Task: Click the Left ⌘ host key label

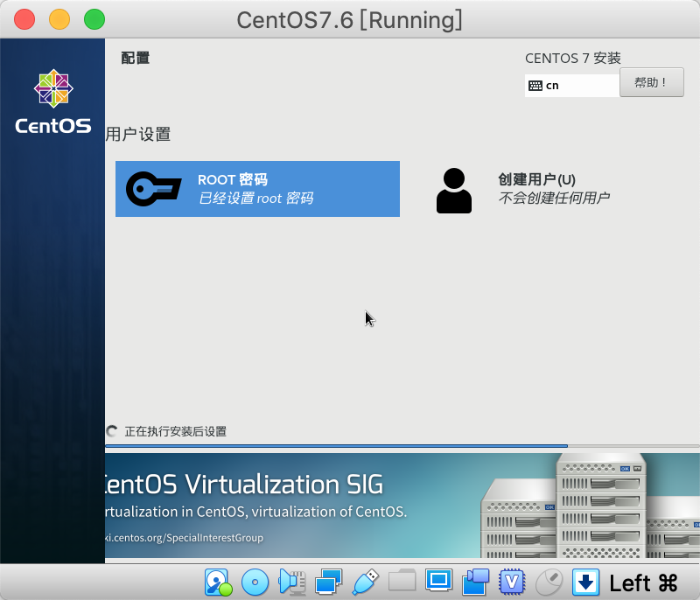Action: (643, 583)
